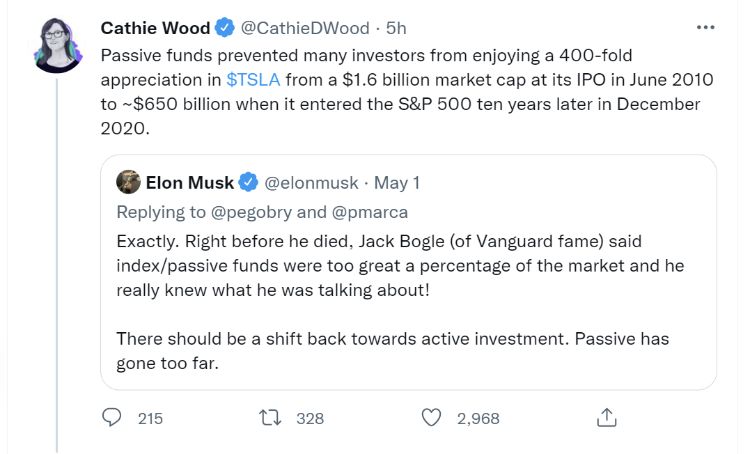This screenshot has height=454, width=750.
Task: Open the May 1 quoted tweet date
Action: pos(397,183)
